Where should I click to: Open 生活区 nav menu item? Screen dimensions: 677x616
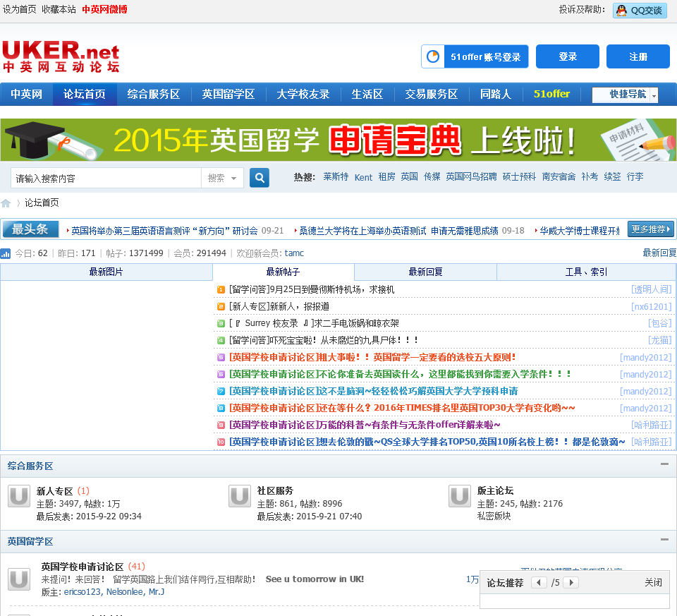click(367, 94)
